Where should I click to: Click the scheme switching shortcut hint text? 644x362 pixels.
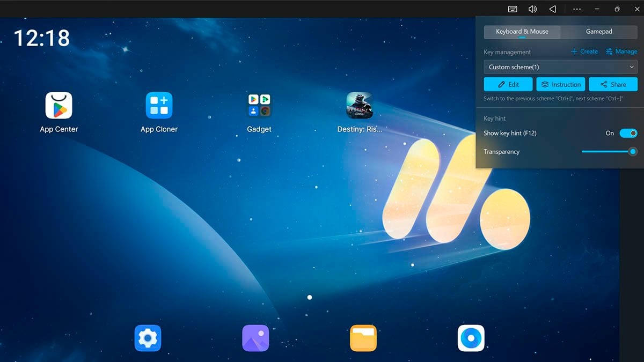[x=553, y=99]
